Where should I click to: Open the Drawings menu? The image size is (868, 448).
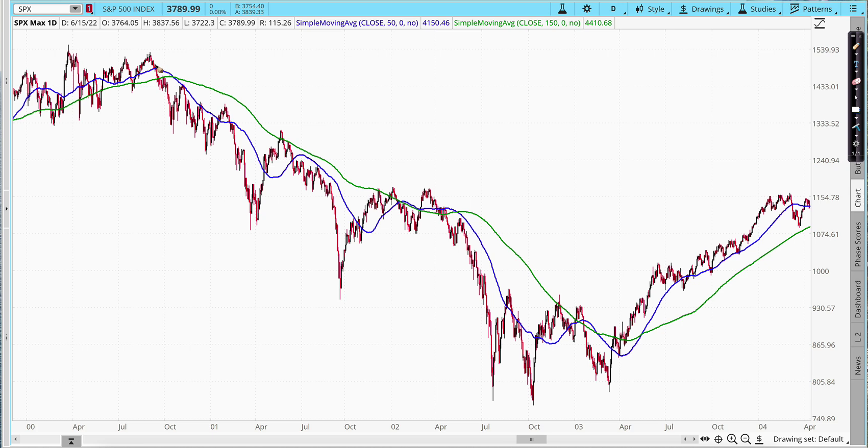tap(703, 9)
